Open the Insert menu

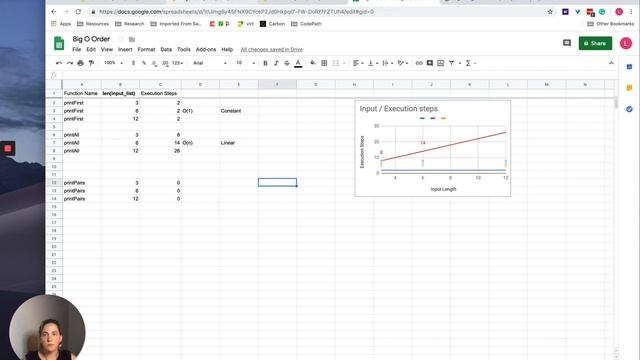tap(125, 49)
